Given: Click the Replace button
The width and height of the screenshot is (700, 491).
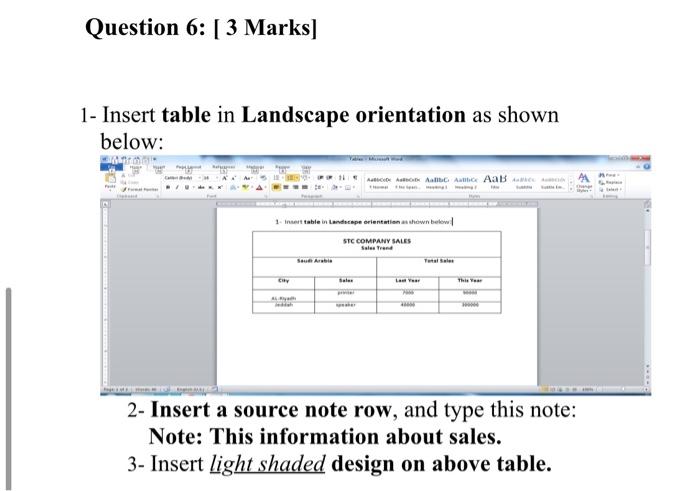Looking at the screenshot, I should (611, 182).
